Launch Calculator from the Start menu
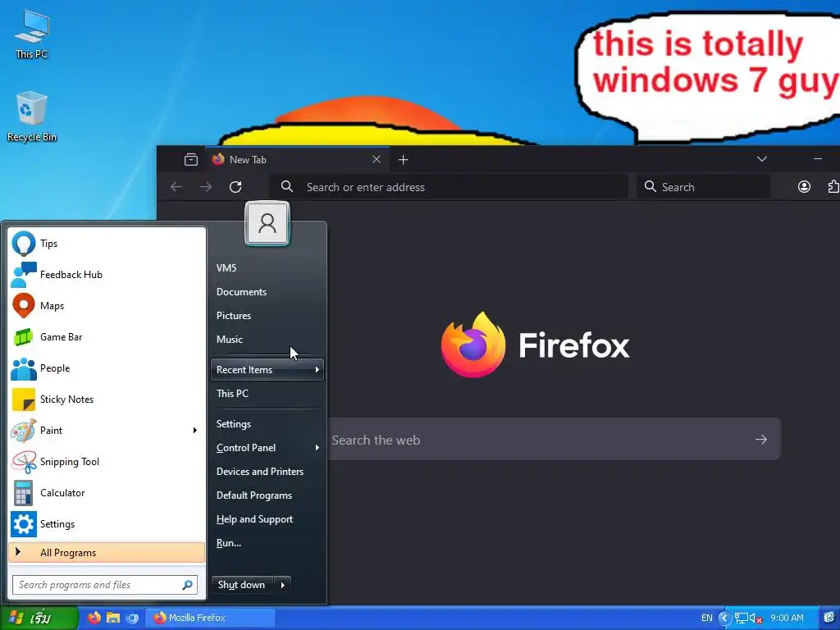This screenshot has width=840, height=630. coord(107,493)
